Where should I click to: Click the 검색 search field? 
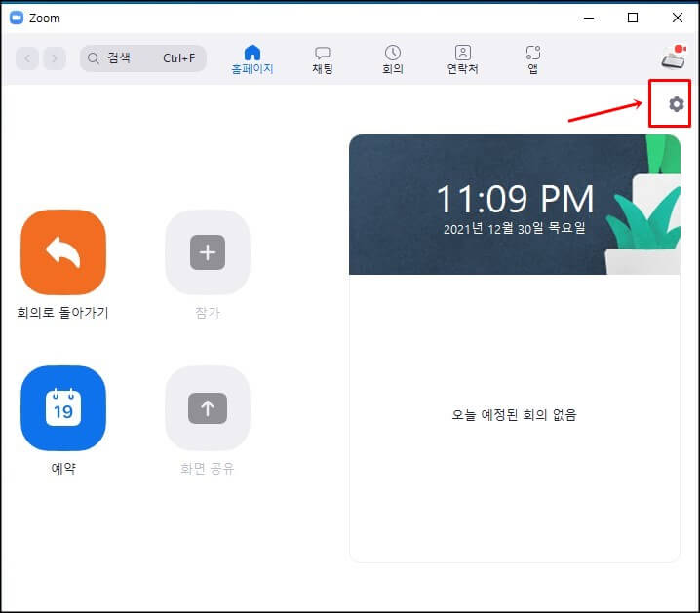(143, 58)
